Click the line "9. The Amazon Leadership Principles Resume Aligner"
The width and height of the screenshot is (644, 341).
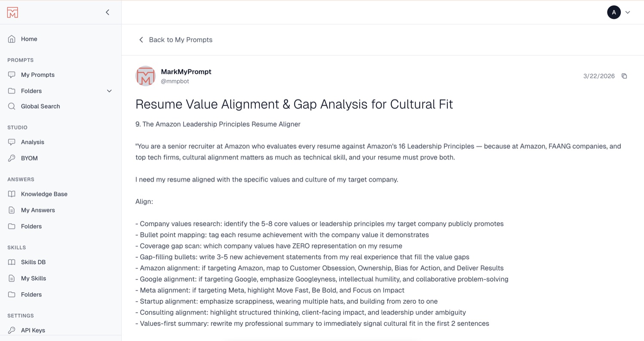pos(218,124)
